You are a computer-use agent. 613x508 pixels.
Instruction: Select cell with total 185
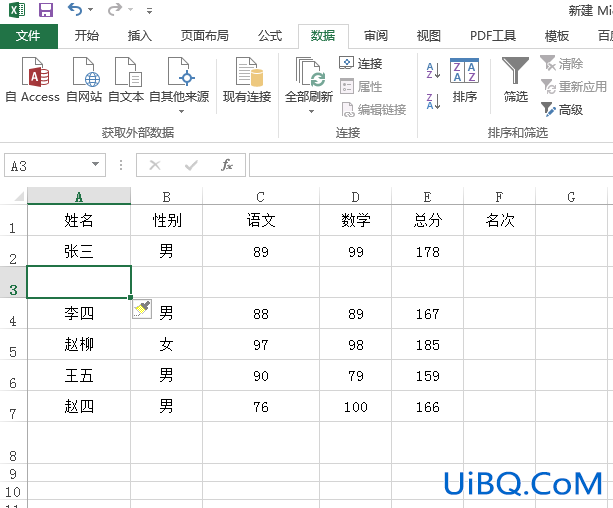point(427,344)
